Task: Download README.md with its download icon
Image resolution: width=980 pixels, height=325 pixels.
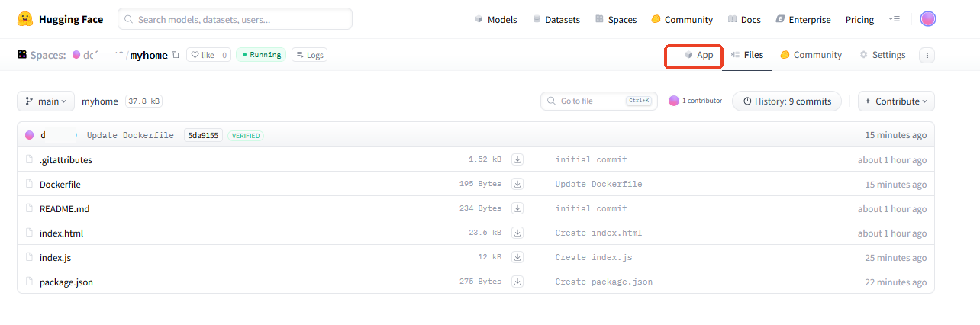Action: (517, 208)
